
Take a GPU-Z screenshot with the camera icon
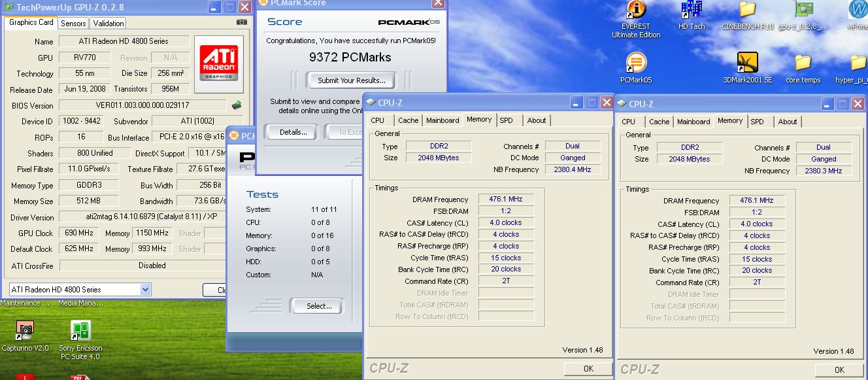(x=242, y=22)
